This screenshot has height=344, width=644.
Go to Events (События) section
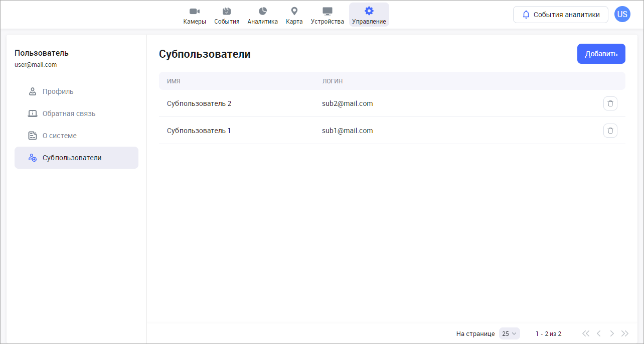pos(227,16)
